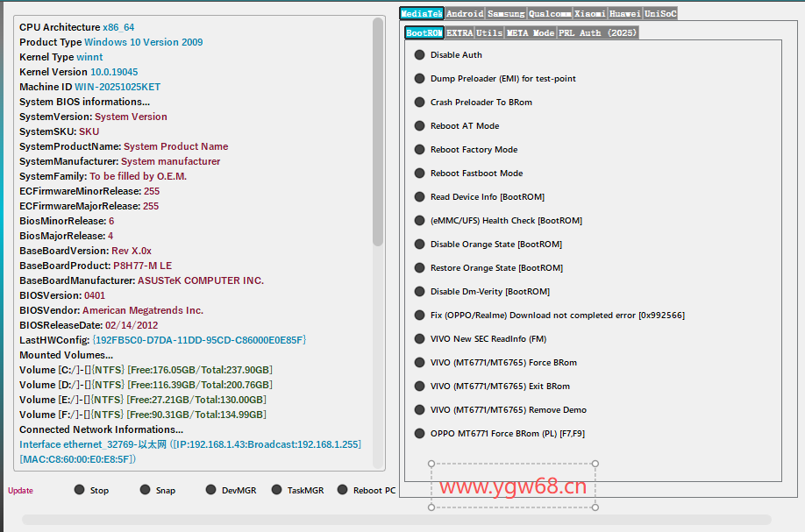
Task: Switch to the Android tab
Action: coord(465,14)
